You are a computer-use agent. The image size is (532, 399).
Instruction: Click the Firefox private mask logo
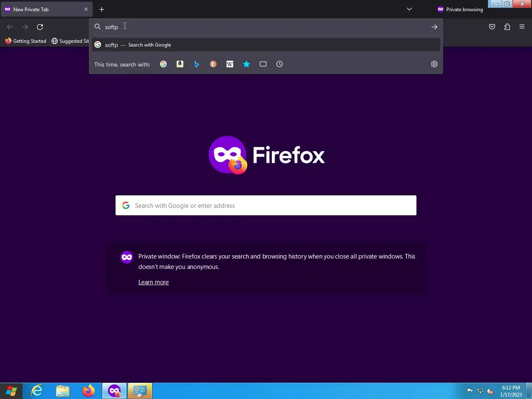(228, 155)
